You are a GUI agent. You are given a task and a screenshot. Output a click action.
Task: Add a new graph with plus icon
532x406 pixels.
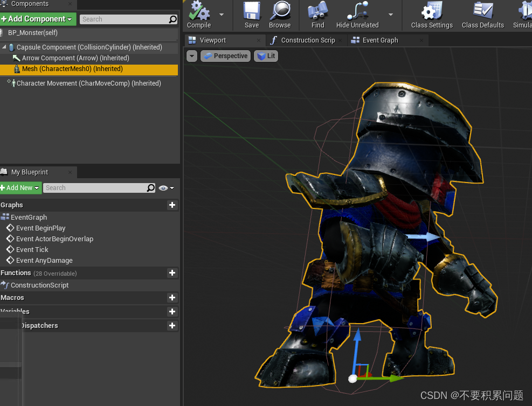pos(172,205)
